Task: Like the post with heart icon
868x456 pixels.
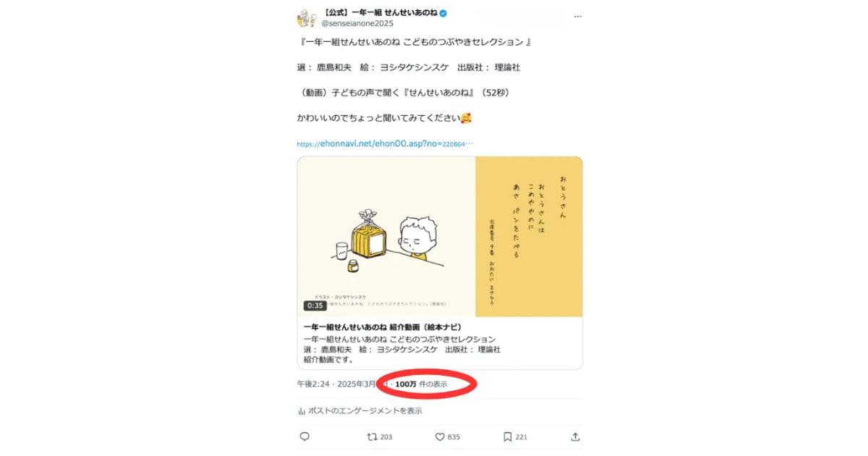Action: 439,436
